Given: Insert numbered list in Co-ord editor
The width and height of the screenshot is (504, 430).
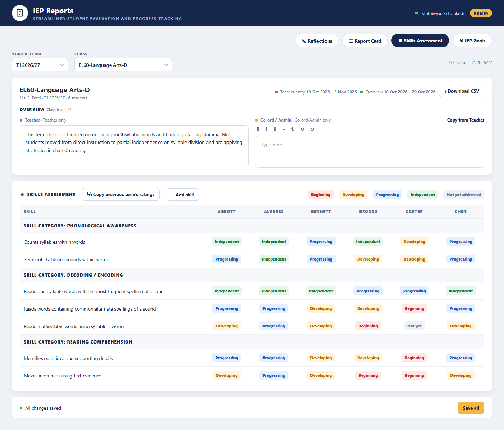Looking at the screenshot, I should tap(293, 129).
